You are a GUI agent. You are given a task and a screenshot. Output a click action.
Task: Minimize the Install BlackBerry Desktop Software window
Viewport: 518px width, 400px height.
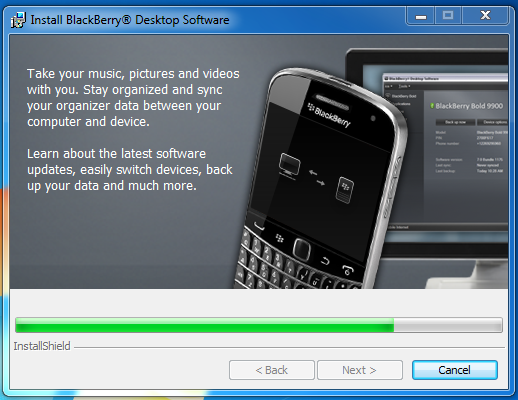click(421, 16)
